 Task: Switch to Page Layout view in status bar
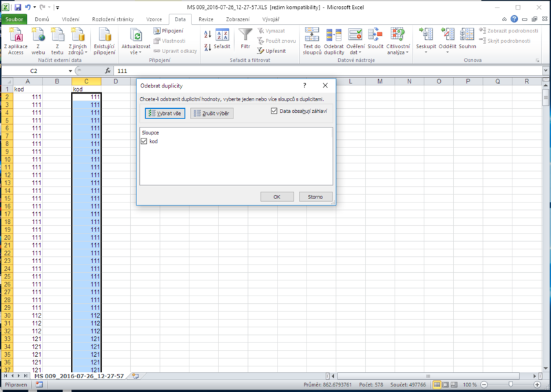point(446,384)
